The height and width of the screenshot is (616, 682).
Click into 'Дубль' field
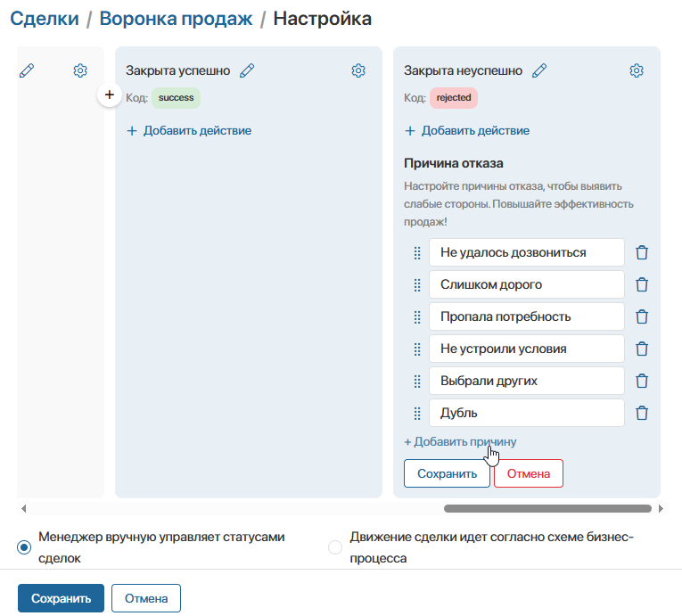(x=527, y=413)
